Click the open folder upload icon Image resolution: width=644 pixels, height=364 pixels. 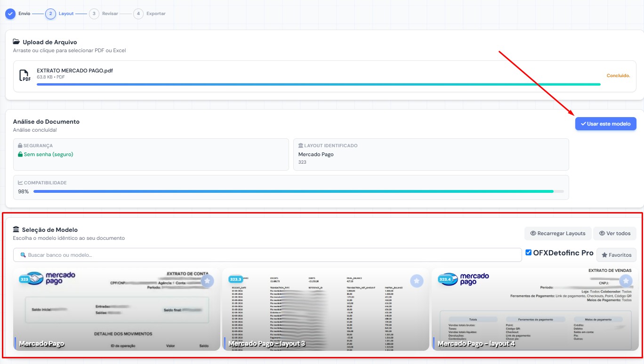coord(16,42)
